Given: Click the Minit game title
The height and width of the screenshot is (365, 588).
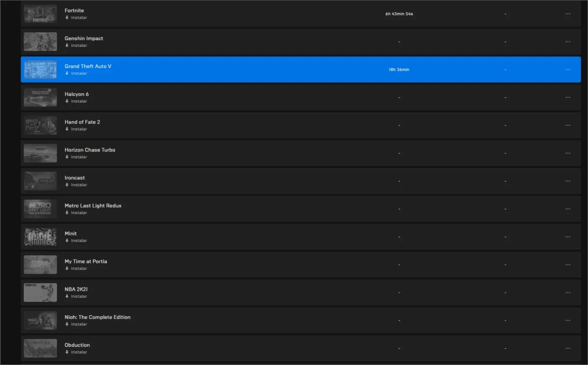Looking at the screenshot, I should (x=71, y=234).
